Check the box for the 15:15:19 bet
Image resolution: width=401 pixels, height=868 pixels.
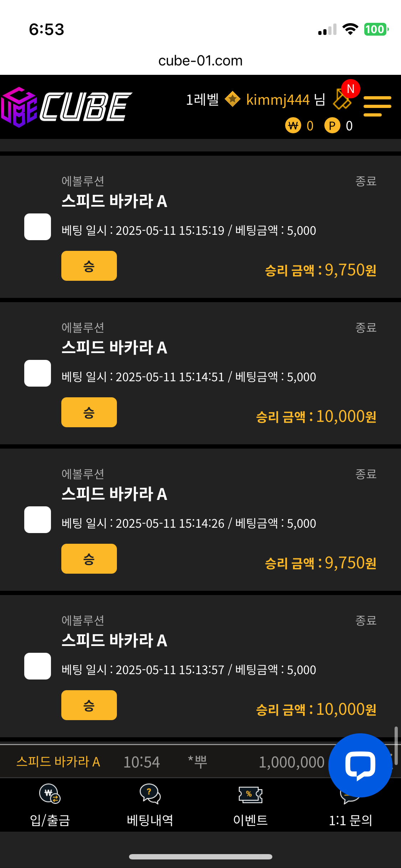pos(37,227)
